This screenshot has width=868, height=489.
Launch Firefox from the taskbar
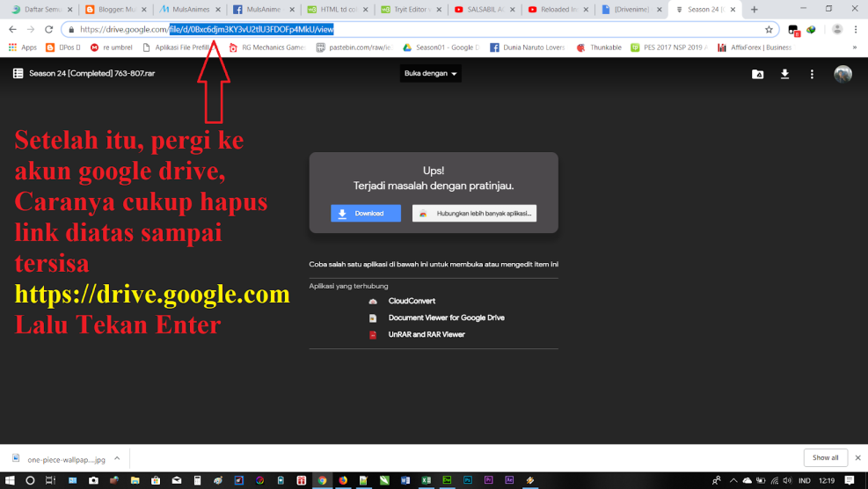[343, 480]
